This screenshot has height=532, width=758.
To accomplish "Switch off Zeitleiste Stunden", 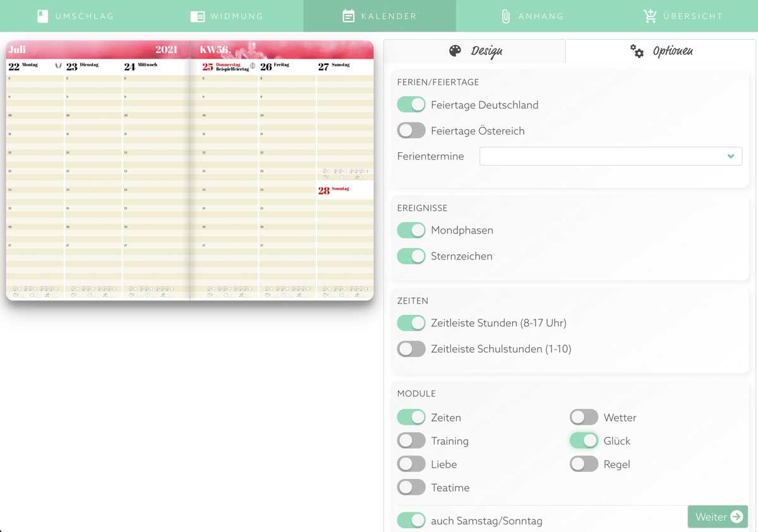I will point(411,322).
